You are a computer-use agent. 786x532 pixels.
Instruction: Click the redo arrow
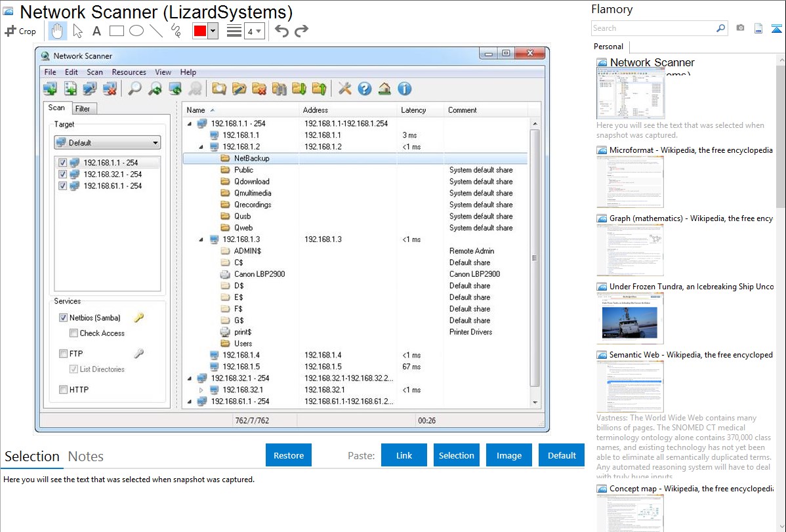(x=301, y=31)
